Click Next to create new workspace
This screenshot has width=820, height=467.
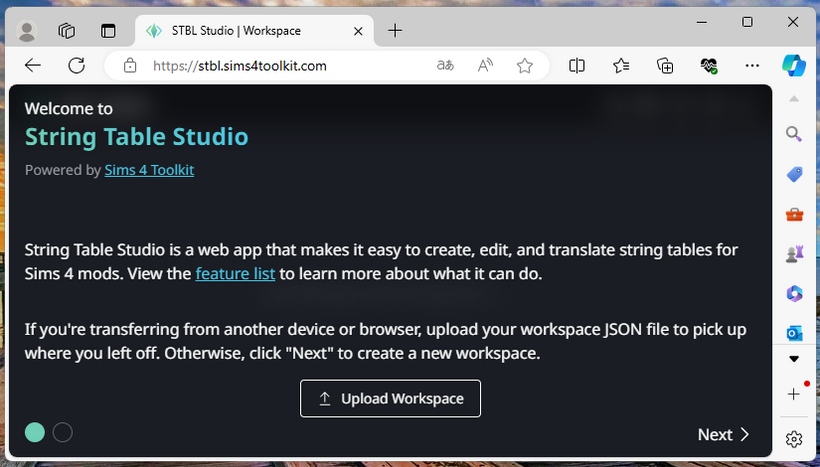(x=723, y=434)
